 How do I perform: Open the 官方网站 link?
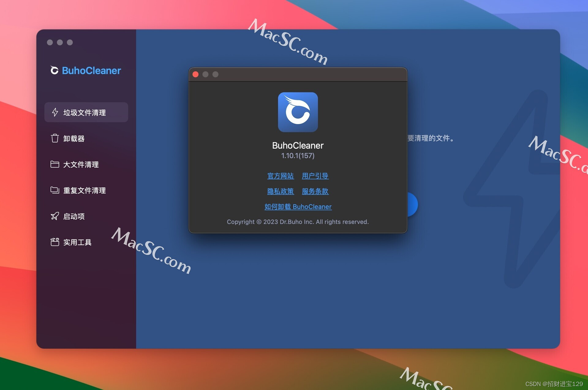coord(281,176)
